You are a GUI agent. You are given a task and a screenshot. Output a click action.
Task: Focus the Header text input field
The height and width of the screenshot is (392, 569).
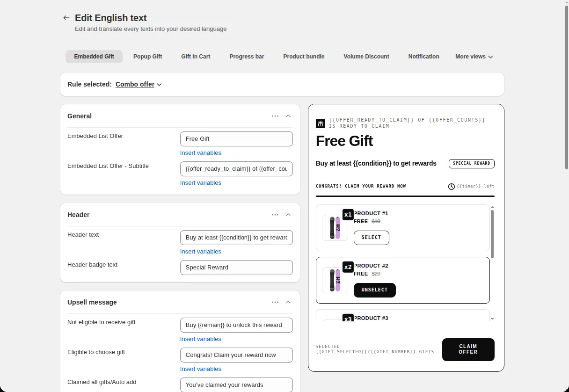[236, 238]
